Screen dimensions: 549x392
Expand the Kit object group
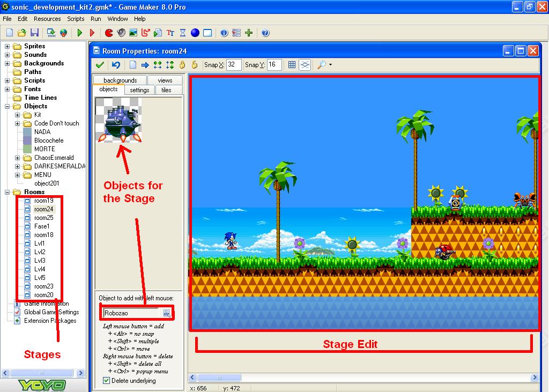point(17,115)
